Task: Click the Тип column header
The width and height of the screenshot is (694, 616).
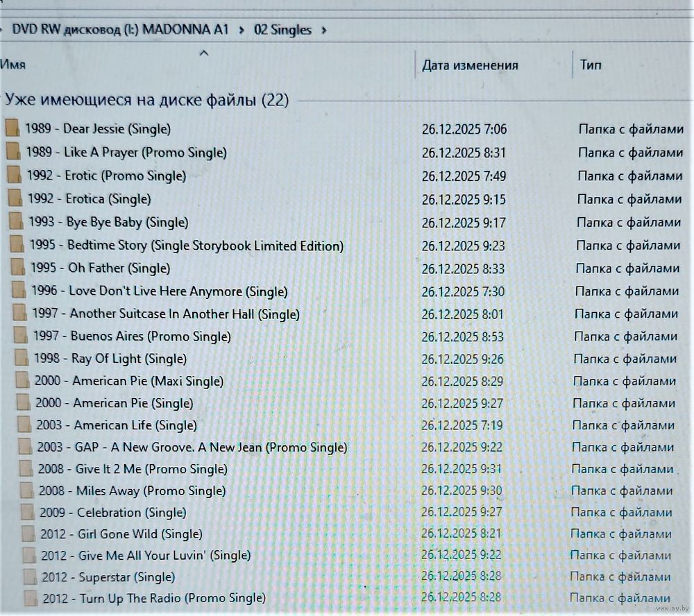Action: pos(591,66)
